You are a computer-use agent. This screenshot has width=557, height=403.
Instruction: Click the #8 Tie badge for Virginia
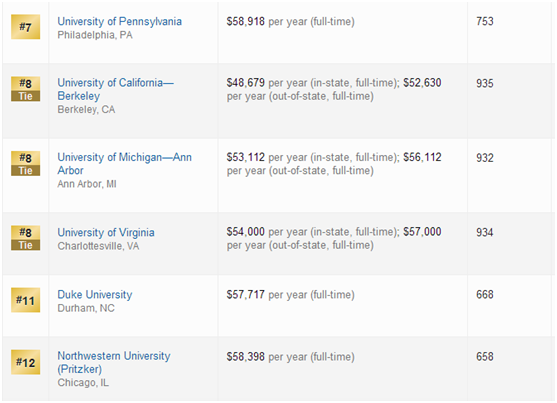25,238
